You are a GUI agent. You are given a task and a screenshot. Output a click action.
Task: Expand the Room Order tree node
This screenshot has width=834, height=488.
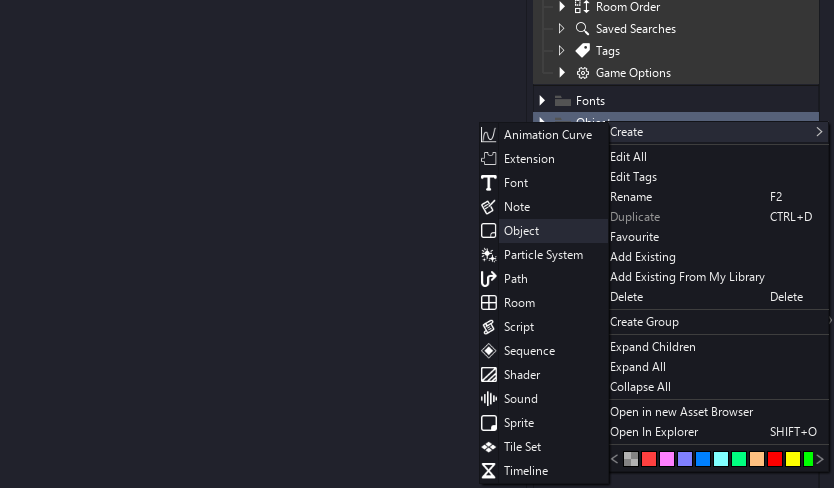click(562, 7)
